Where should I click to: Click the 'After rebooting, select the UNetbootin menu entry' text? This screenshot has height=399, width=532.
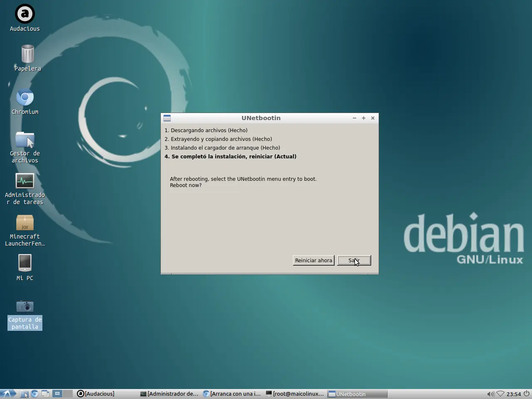pos(243,179)
